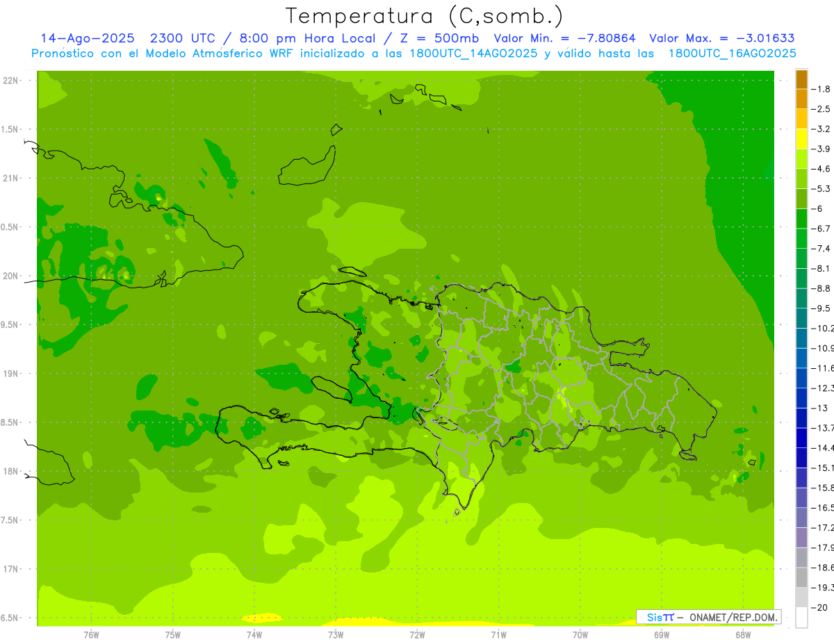This screenshot has width=834, height=644.
Task: Pick the yellow swatch between -3.2 and -3.9
Action: pyautogui.click(x=801, y=139)
